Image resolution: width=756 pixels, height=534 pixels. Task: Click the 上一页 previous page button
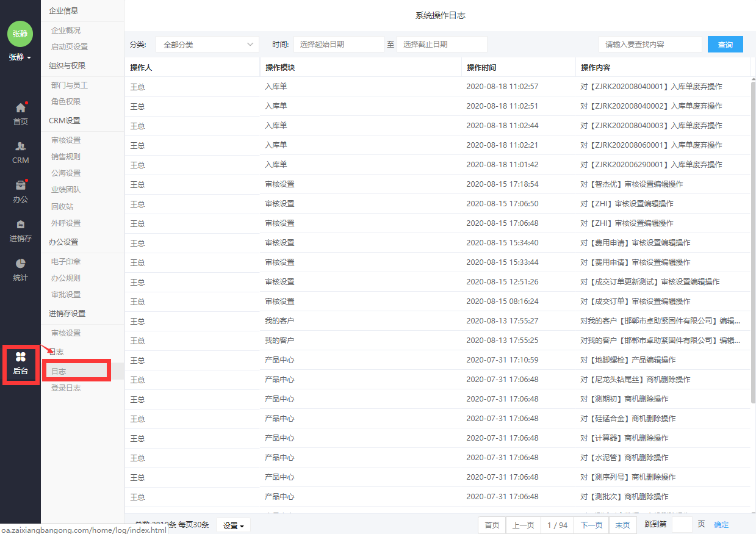523,525
